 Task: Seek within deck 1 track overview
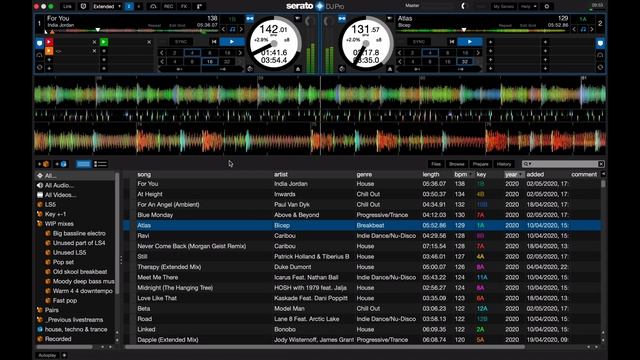coord(132,30)
